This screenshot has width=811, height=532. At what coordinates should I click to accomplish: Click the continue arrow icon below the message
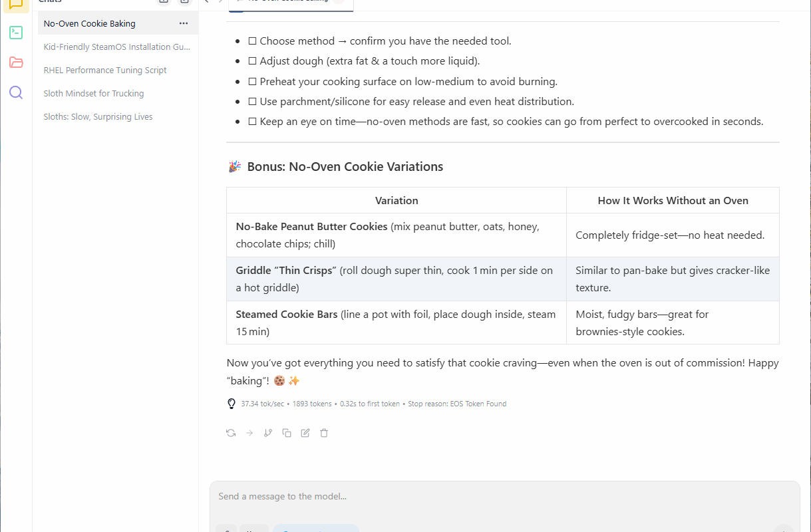tap(249, 433)
